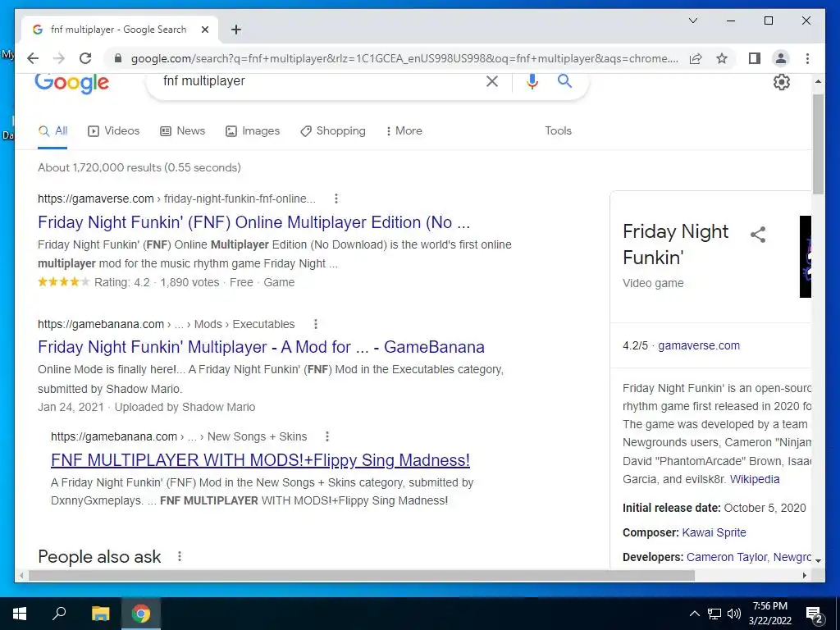This screenshot has width=840, height=630.
Task: Start voice search with microphone
Action: 532,81
